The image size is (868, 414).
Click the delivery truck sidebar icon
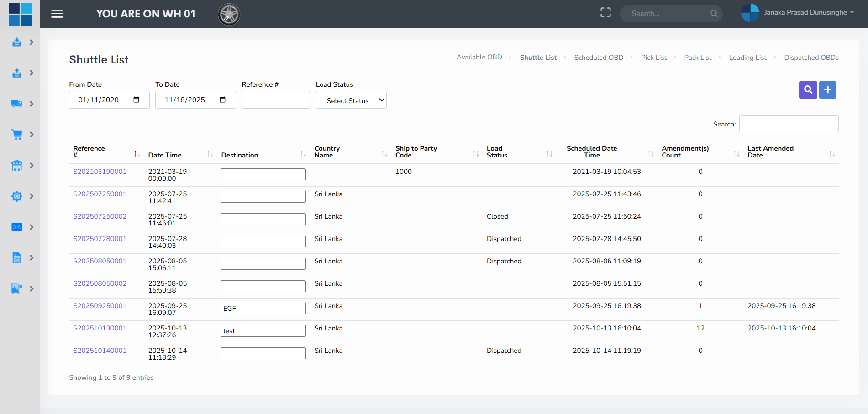pos(17,104)
